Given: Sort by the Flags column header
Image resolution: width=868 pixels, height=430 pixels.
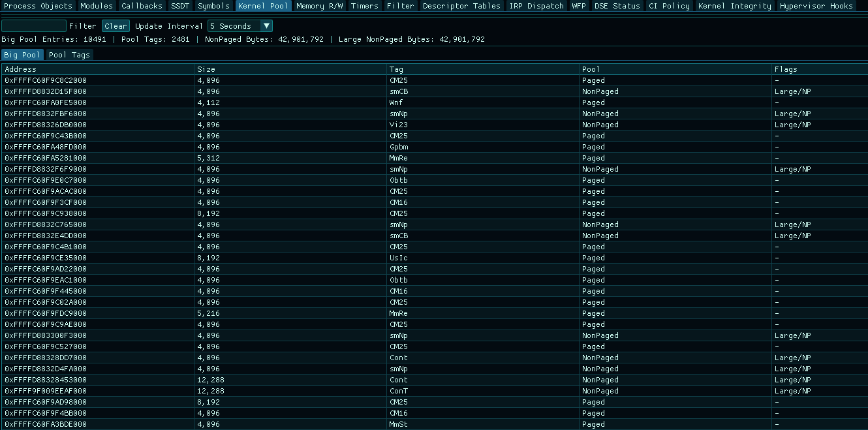Looking at the screenshot, I should (x=820, y=69).
